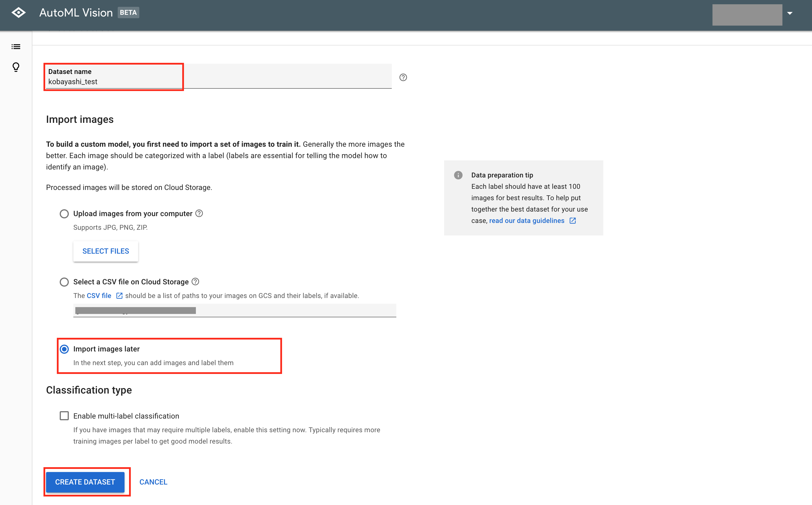
Task: Click 'Processed images will be stored' text
Action: pyautogui.click(x=129, y=187)
